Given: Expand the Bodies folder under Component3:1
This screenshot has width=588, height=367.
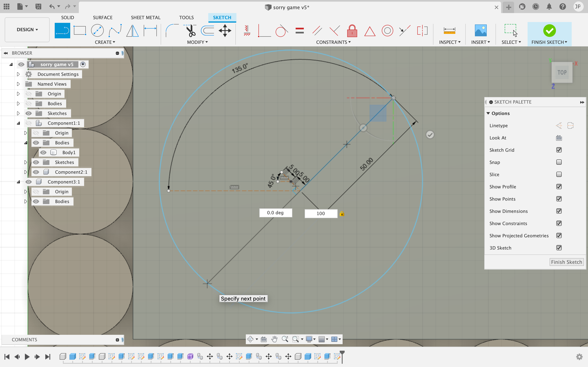Looking at the screenshot, I should [x=25, y=201].
